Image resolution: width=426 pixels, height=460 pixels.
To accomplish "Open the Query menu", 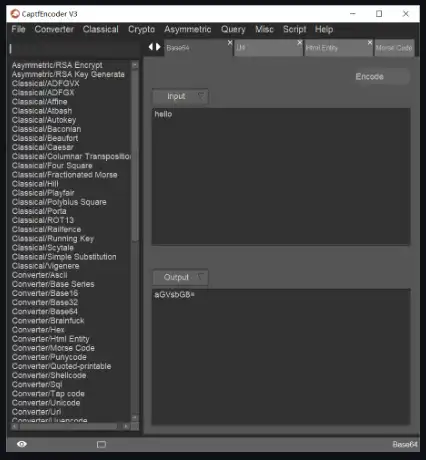I will [233, 29].
